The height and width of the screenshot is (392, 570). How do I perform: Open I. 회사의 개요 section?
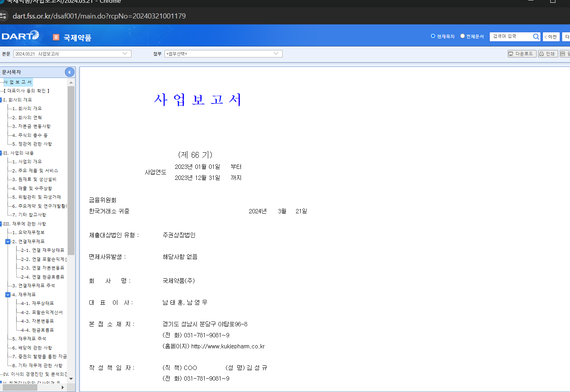pos(18,100)
